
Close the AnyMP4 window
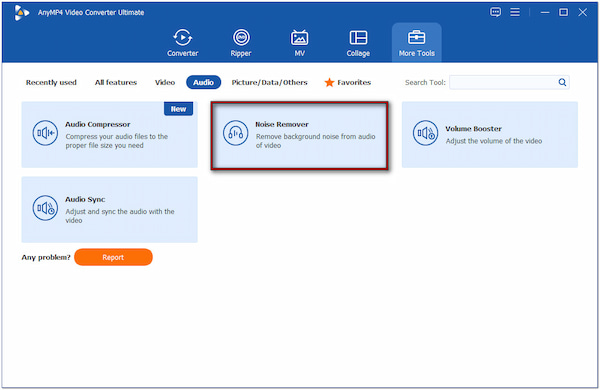pos(582,12)
